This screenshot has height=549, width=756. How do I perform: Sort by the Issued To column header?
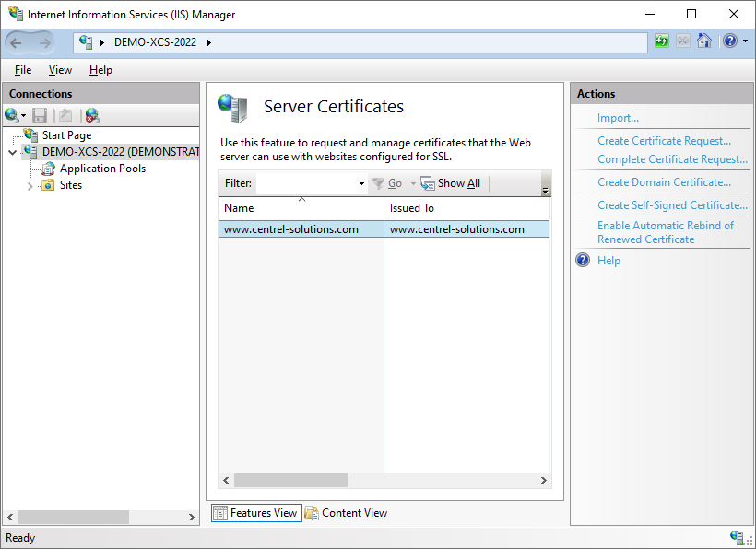[467, 208]
